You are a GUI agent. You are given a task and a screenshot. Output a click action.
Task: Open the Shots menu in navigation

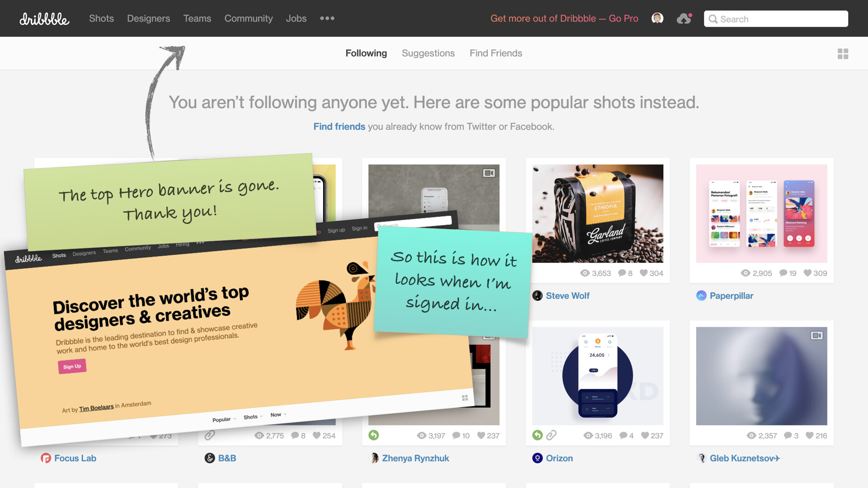pos(101,19)
